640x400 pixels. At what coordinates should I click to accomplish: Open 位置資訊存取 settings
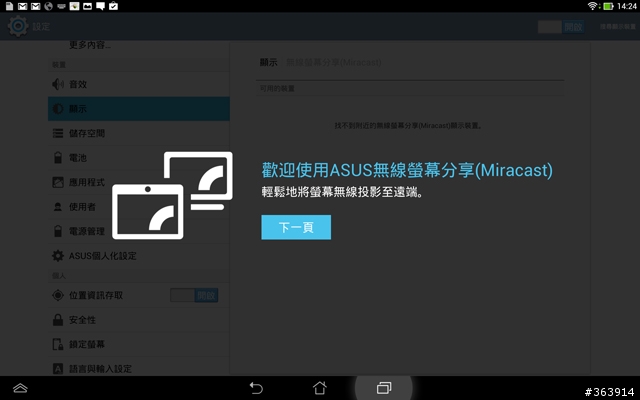pyautogui.click(x=139, y=295)
